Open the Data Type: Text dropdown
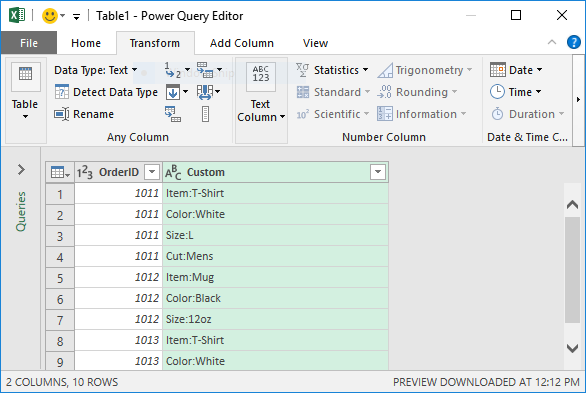Viewport: 586px width, 393px height. [x=96, y=70]
